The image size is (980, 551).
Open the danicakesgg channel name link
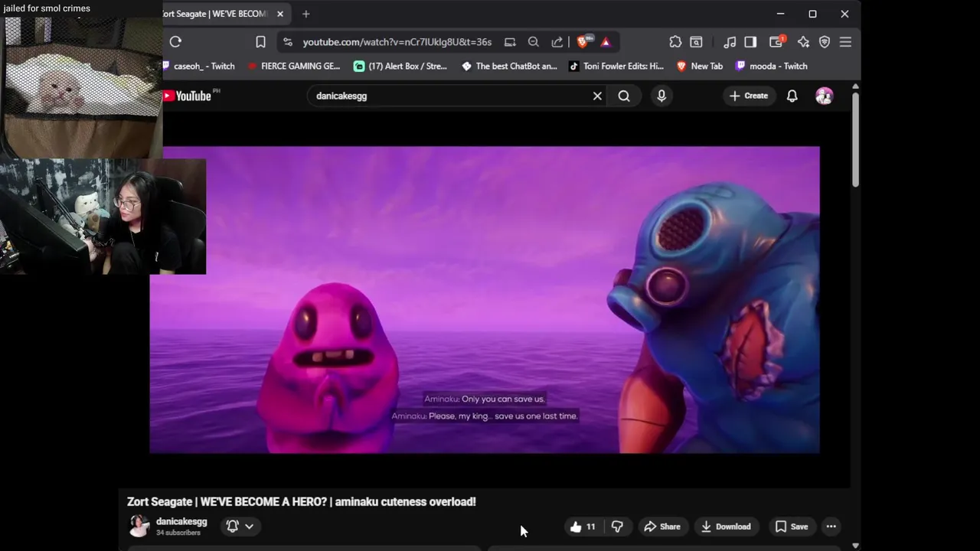pos(181,521)
